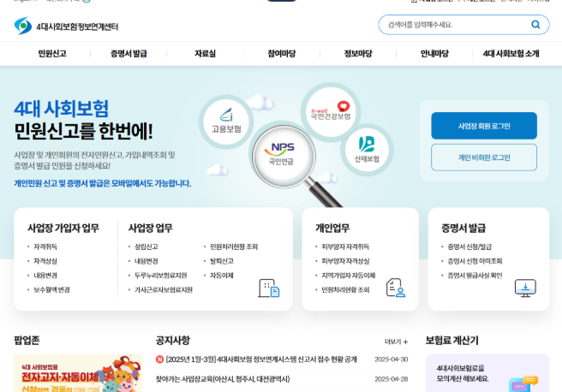Screen dimensions: 562x392
Task: Click the NPS 국민연금 circle icon
Action: [283, 155]
